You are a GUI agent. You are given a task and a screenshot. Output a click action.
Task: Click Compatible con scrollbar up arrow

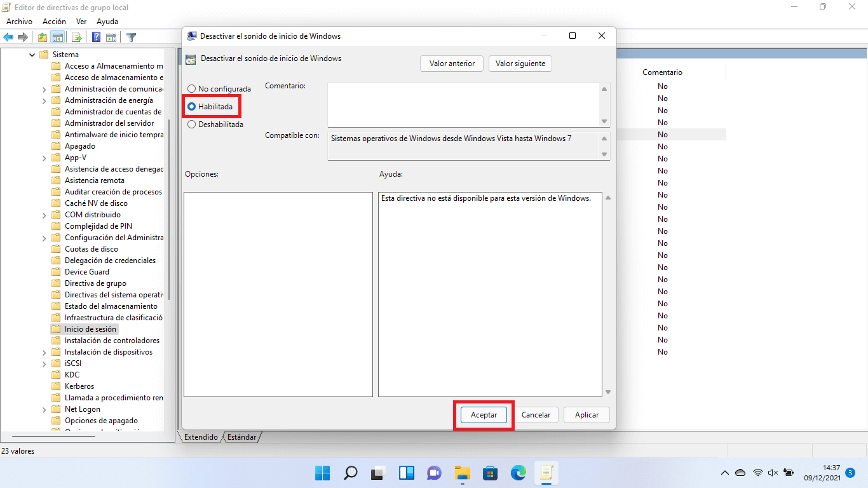(x=604, y=139)
